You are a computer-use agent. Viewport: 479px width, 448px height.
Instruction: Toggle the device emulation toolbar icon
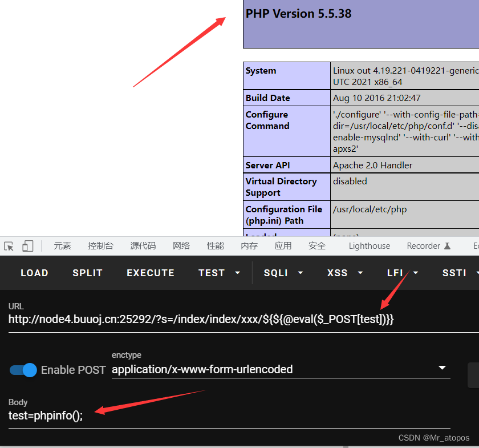click(x=27, y=245)
